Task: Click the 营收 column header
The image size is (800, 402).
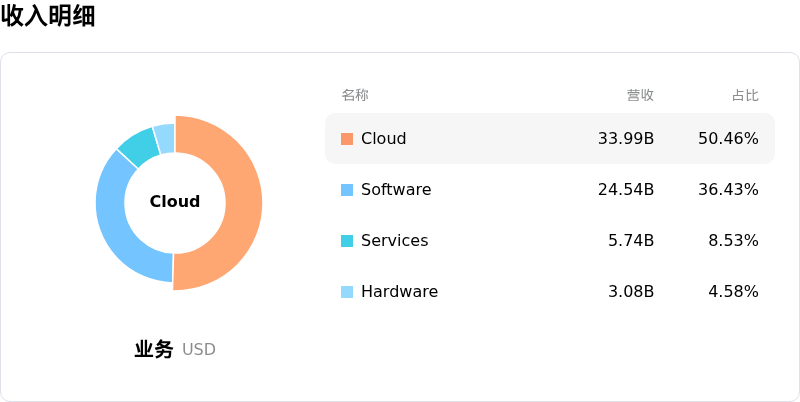Action: click(x=640, y=95)
